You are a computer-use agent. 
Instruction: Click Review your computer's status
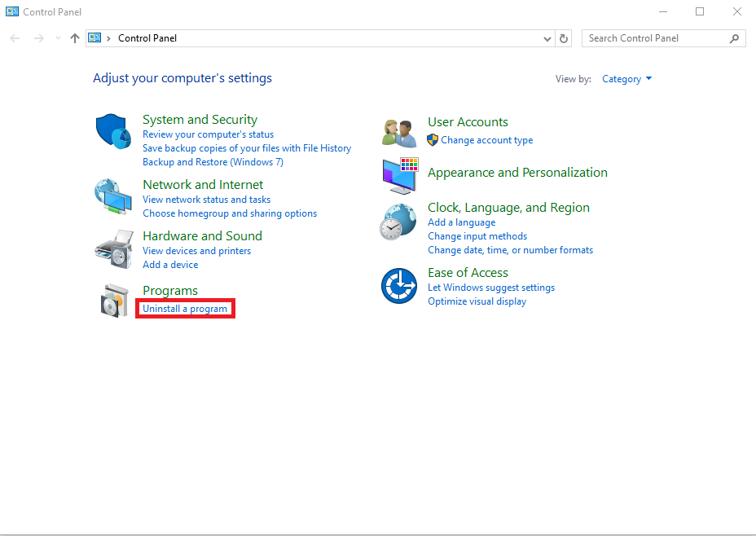coord(209,134)
